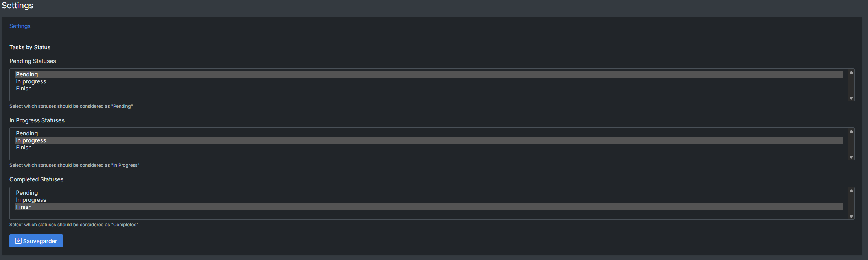Click the save icon in Sauvegarder button
868x260 pixels.
pyautogui.click(x=18, y=241)
